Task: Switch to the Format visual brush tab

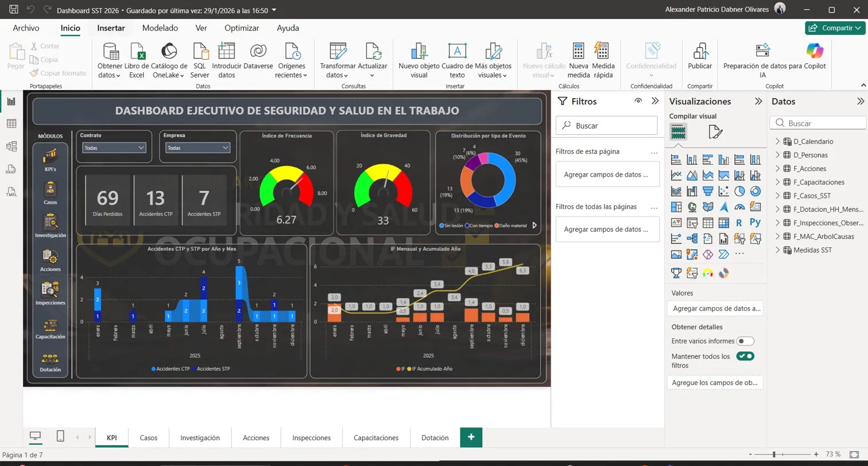Action: (x=715, y=133)
